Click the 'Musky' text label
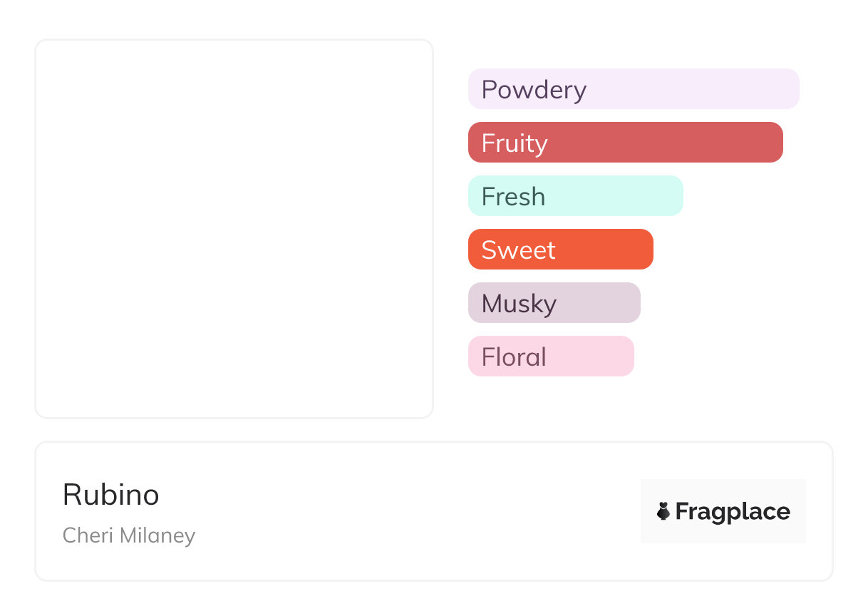The width and height of the screenshot is (868, 616). 519,304
